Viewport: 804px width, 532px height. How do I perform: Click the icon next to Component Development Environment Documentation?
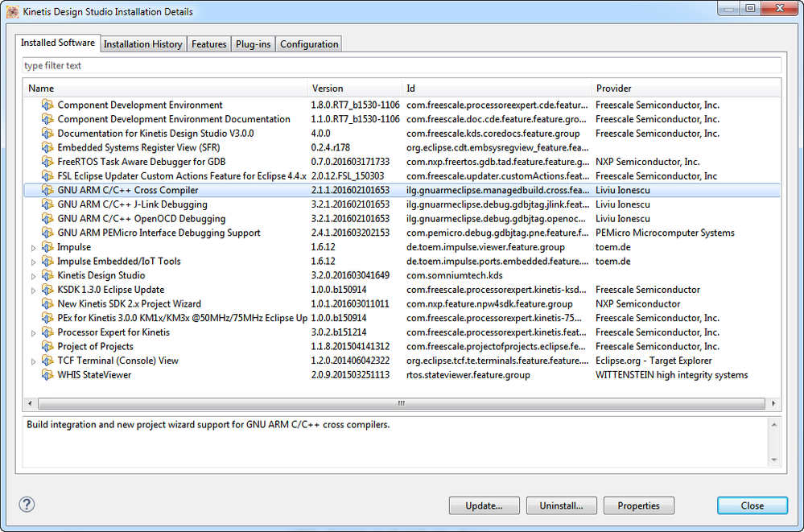(47, 119)
